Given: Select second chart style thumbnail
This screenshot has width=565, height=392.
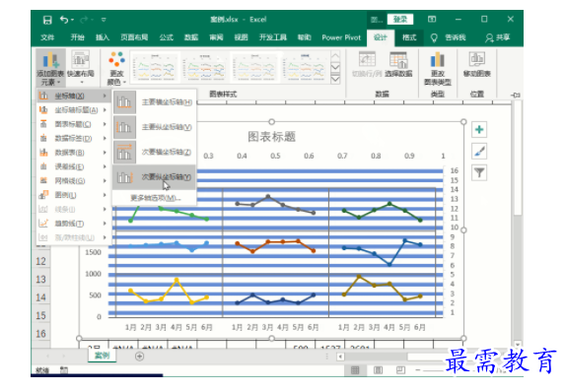Looking at the screenshot, I should point(205,67).
